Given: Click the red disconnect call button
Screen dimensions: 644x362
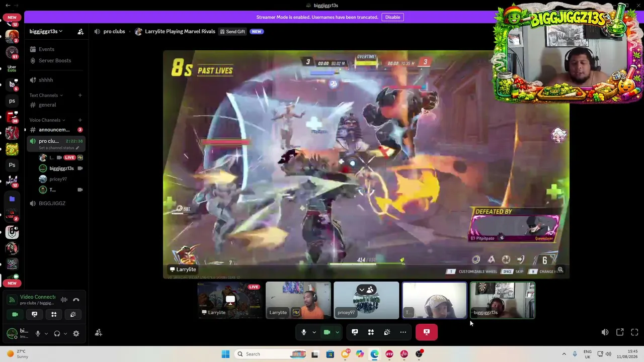Looking at the screenshot, I should 427,332.
